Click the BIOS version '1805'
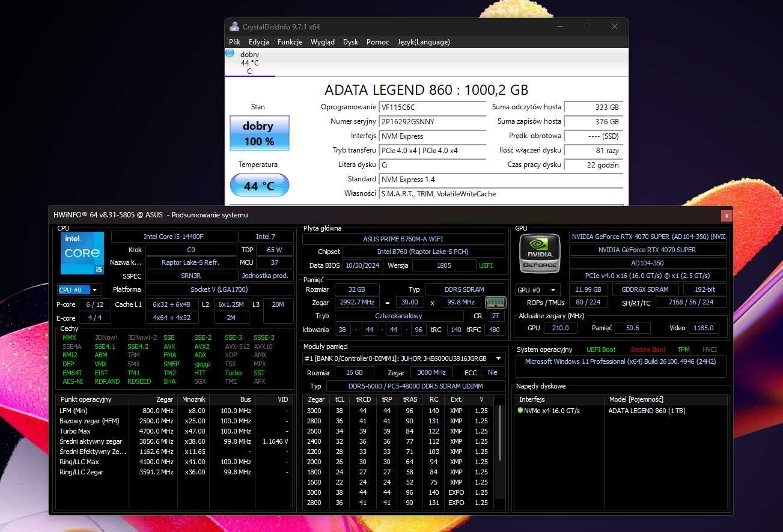 (x=444, y=265)
